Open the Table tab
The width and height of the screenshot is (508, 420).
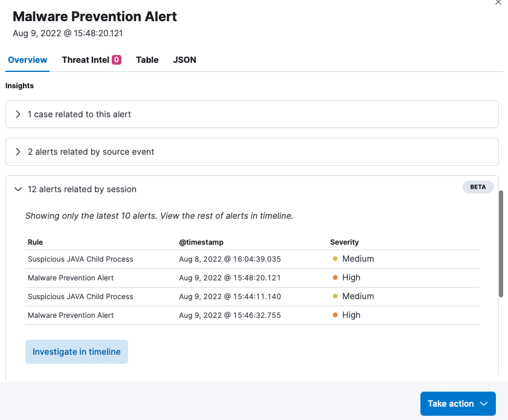click(147, 60)
